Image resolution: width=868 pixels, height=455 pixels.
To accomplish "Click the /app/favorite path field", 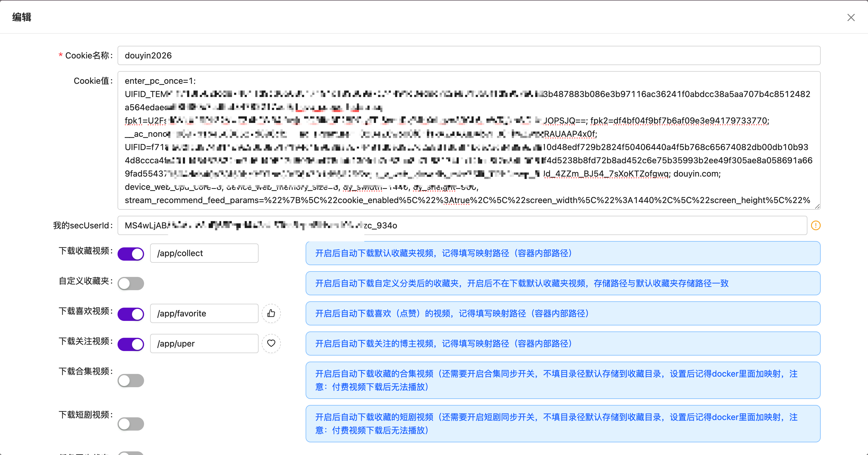I will (x=204, y=313).
